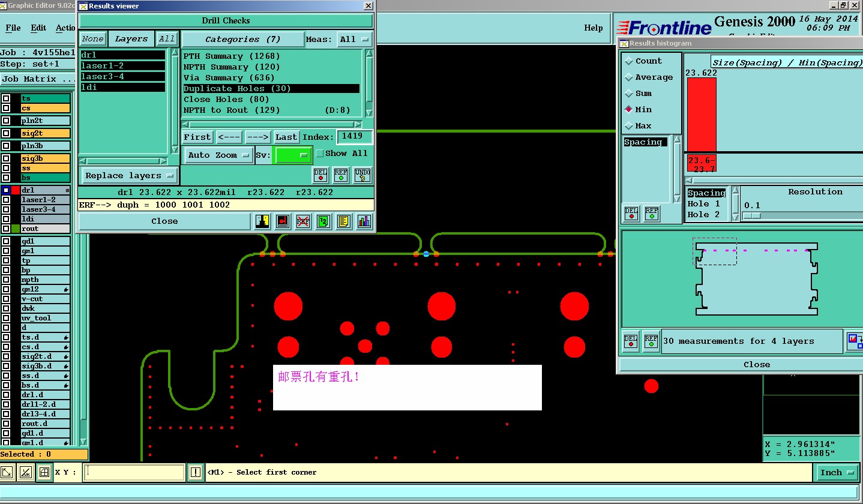Select Duplicate Holes (30) category
This screenshot has width=863, height=504.
click(x=271, y=89)
